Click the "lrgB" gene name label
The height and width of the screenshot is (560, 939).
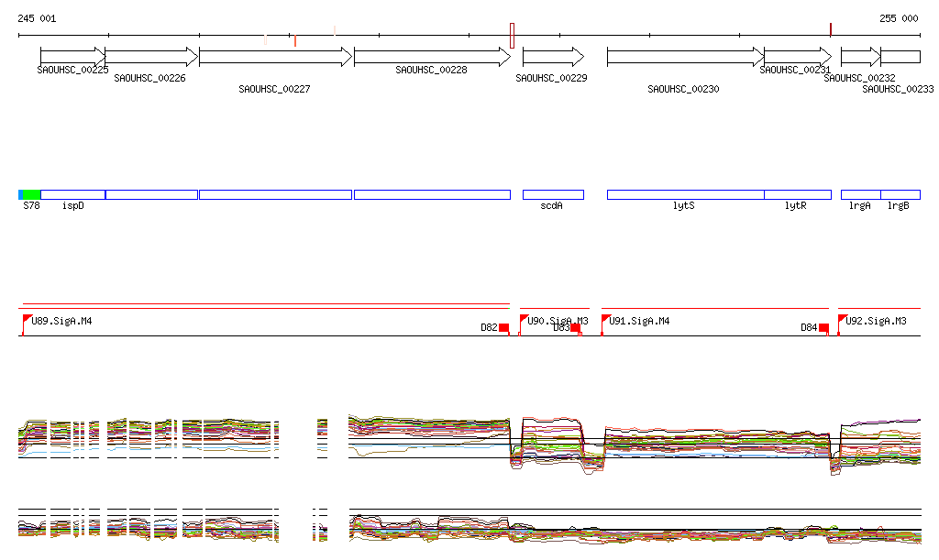click(899, 206)
